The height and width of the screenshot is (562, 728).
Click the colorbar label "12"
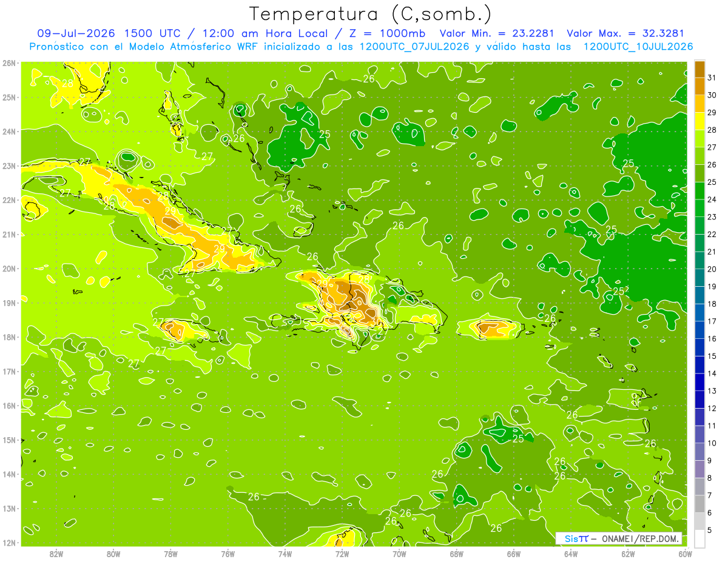click(x=712, y=408)
